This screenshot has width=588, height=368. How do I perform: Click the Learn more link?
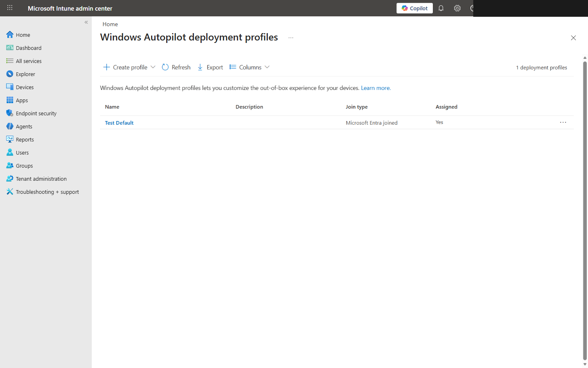pyautogui.click(x=375, y=88)
